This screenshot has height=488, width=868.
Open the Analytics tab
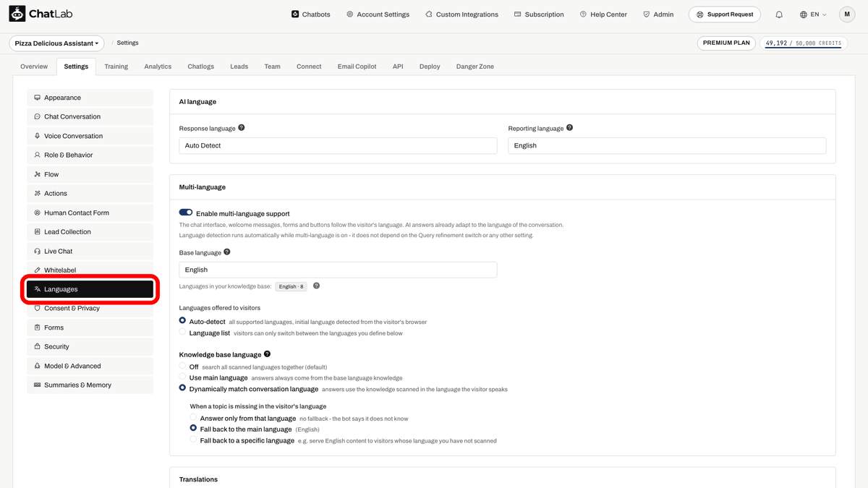point(158,67)
